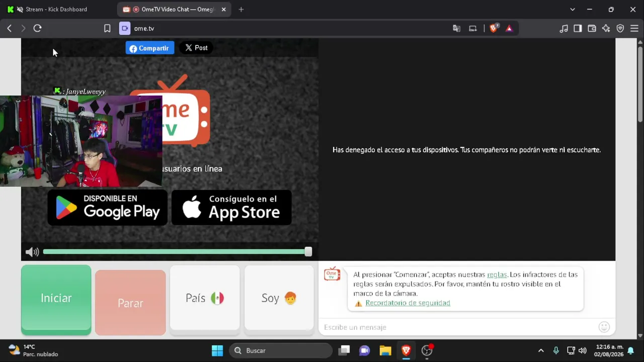Open the Google Play download badge
Image resolution: width=644 pixels, height=362 pixels.
(108, 207)
